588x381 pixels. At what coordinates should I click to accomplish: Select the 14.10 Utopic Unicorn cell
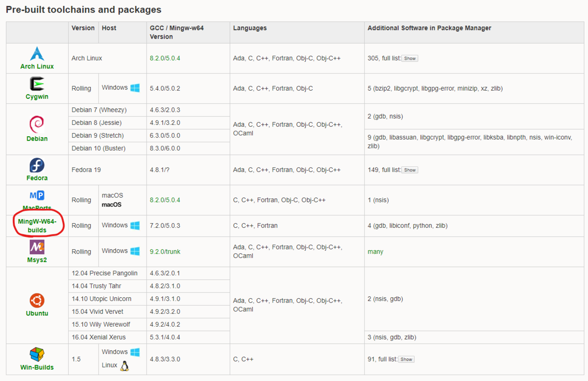click(107, 299)
